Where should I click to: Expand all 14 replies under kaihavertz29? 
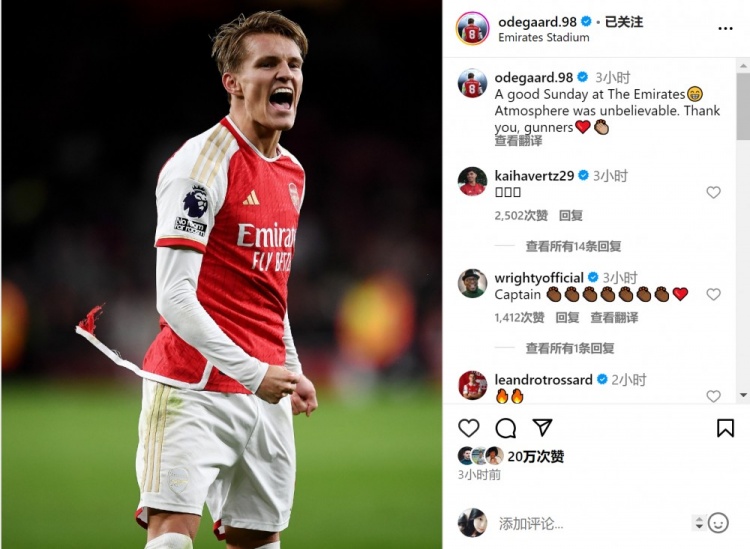point(573,246)
